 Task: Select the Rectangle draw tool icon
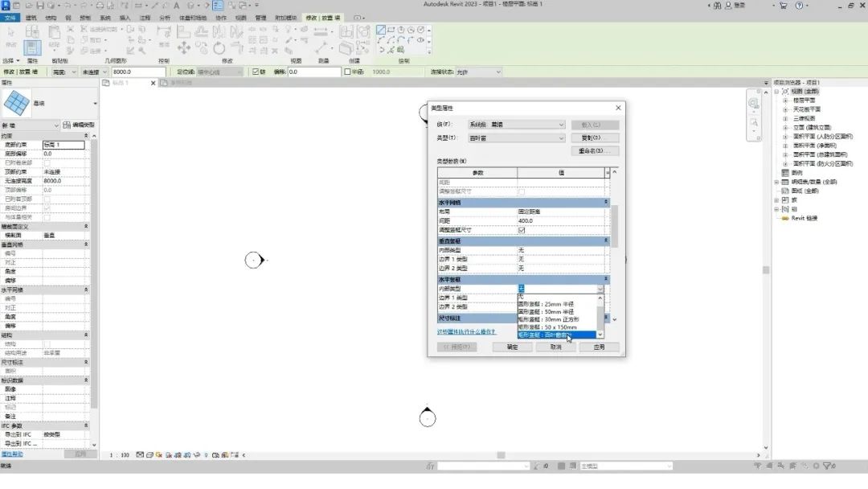pos(391,30)
